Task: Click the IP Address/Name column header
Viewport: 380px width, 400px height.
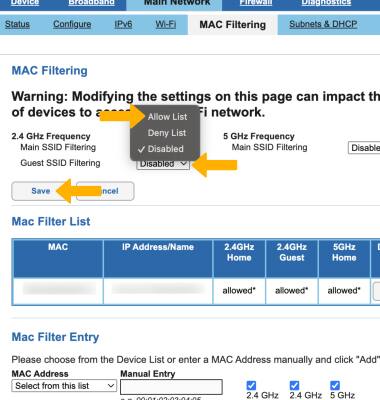Action: tap(158, 258)
